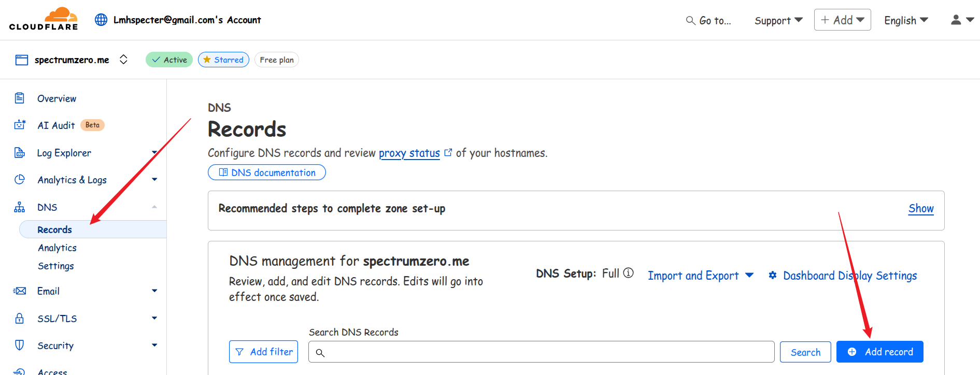Click the DNS Setup info icon
The height and width of the screenshot is (375, 980).
click(628, 273)
